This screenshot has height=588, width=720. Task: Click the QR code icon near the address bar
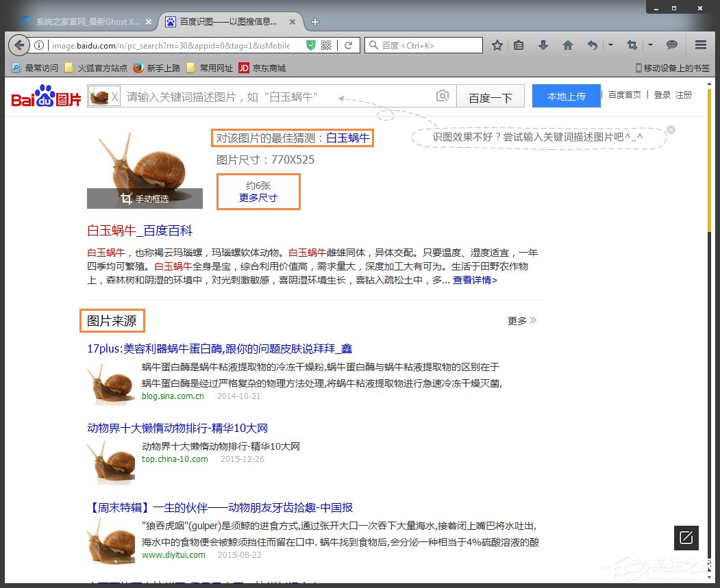(x=325, y=45)
